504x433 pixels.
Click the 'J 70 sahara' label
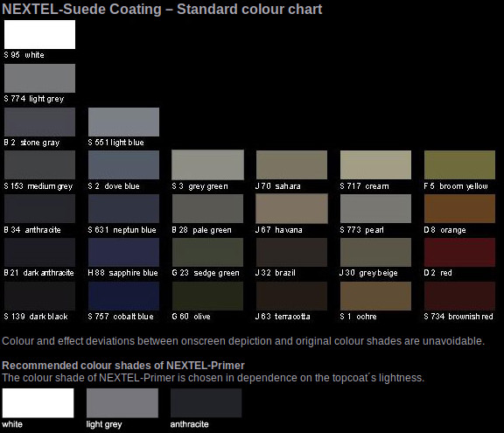coord(277,186)
